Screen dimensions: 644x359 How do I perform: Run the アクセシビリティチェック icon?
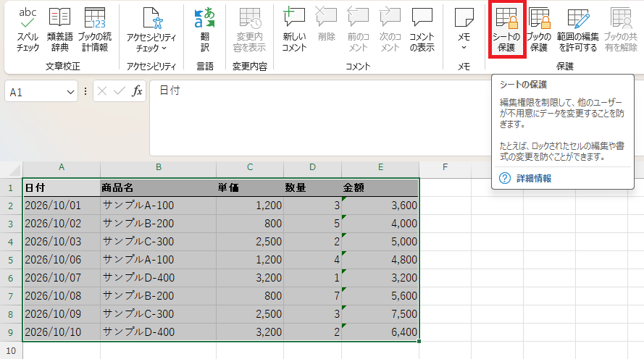pyautogui.click(x=153, y=19)
